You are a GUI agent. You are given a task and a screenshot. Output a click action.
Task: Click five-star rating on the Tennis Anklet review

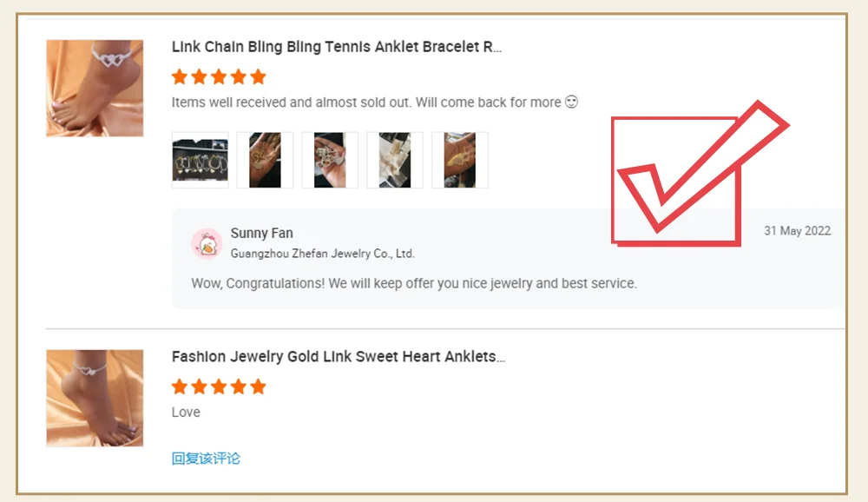pos(219,76)
